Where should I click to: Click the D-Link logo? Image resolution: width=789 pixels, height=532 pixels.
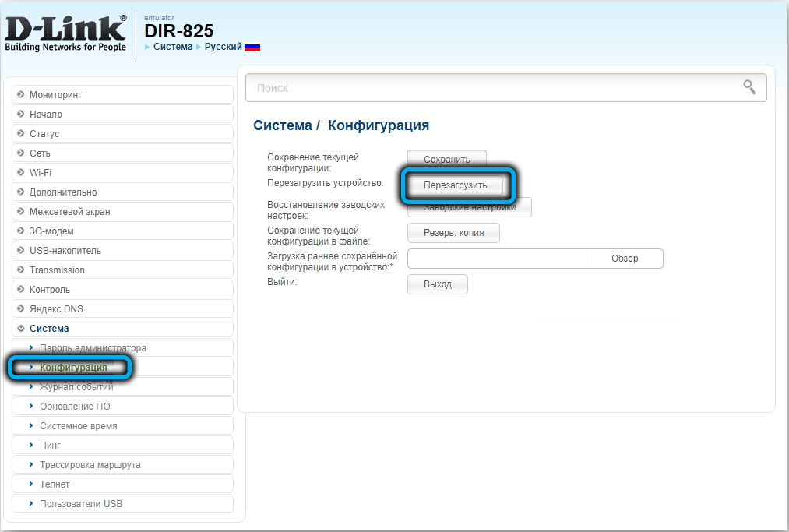pos(65,33)
